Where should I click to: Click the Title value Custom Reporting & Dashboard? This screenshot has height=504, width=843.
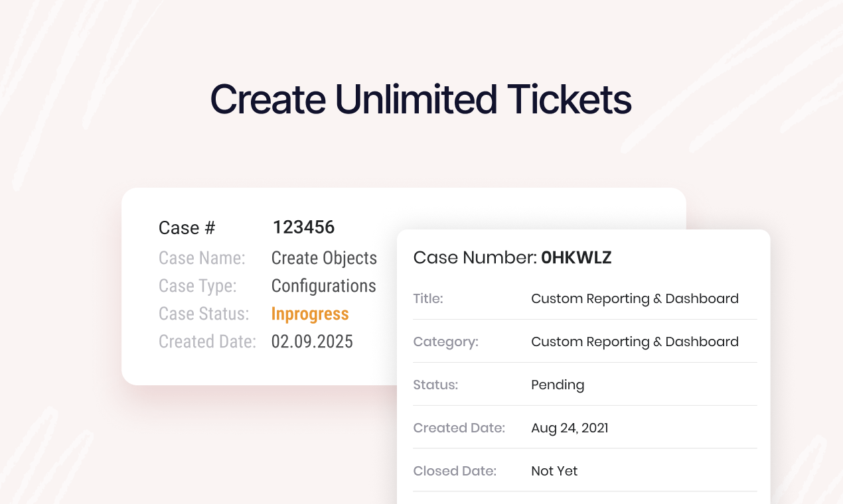coord(635,298)
